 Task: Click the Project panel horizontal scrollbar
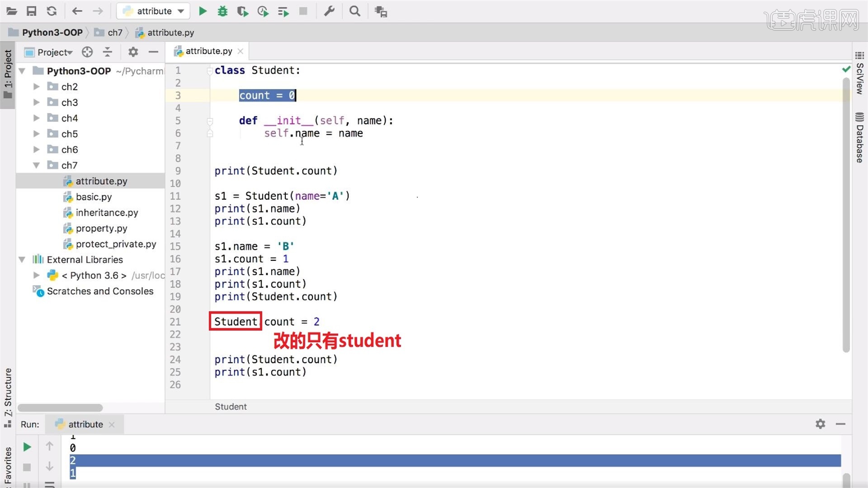pyautogui.click(x=60, y=408)
